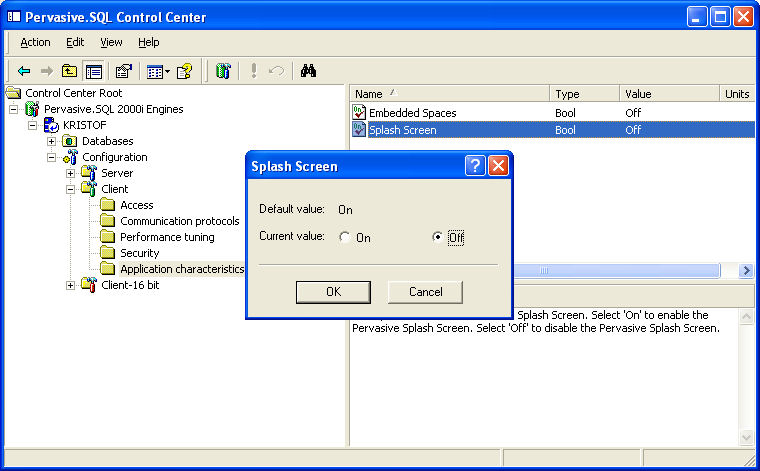Click the Configuration node icon
The width and height of the screenshot is (760, 471).
pos(70,157)
